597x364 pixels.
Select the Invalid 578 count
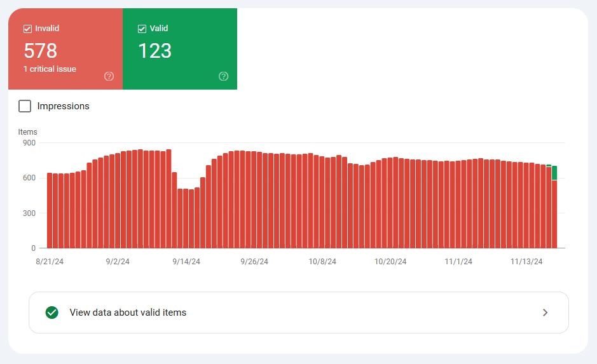tap(40, 51)
